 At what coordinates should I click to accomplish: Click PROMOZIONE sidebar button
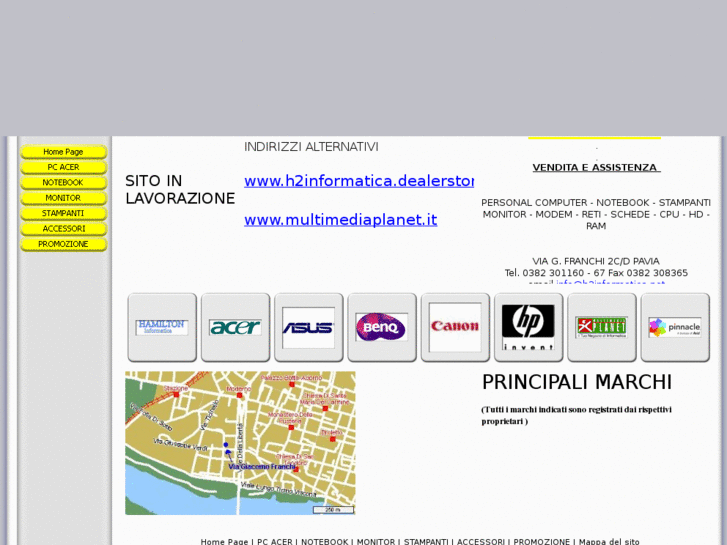point(64,244)
